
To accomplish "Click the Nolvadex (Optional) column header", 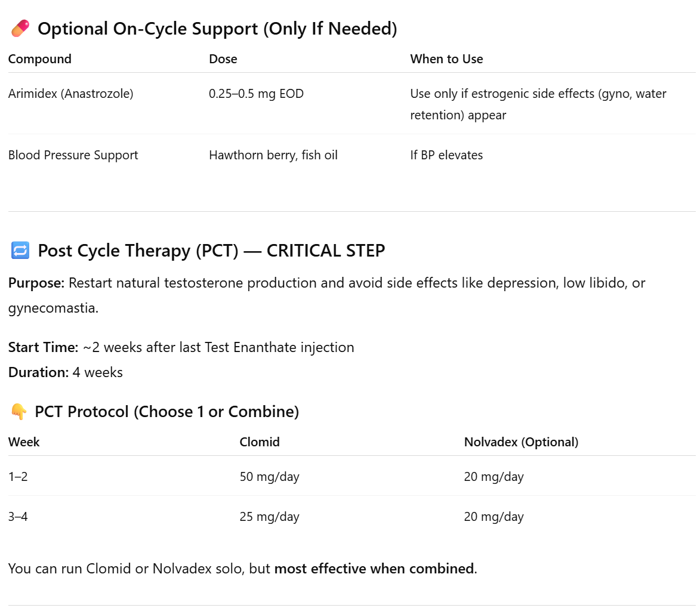I will (x=521, y=442).
